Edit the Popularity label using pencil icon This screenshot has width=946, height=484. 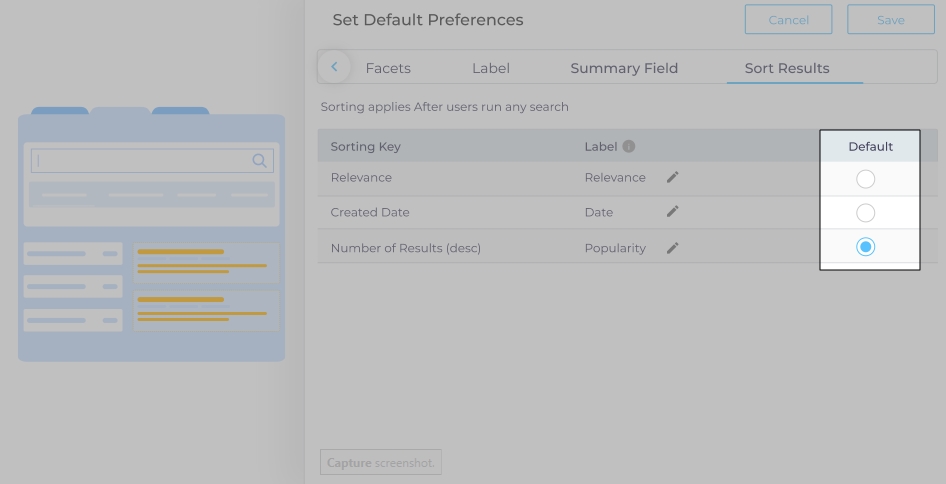pos(672,248)
